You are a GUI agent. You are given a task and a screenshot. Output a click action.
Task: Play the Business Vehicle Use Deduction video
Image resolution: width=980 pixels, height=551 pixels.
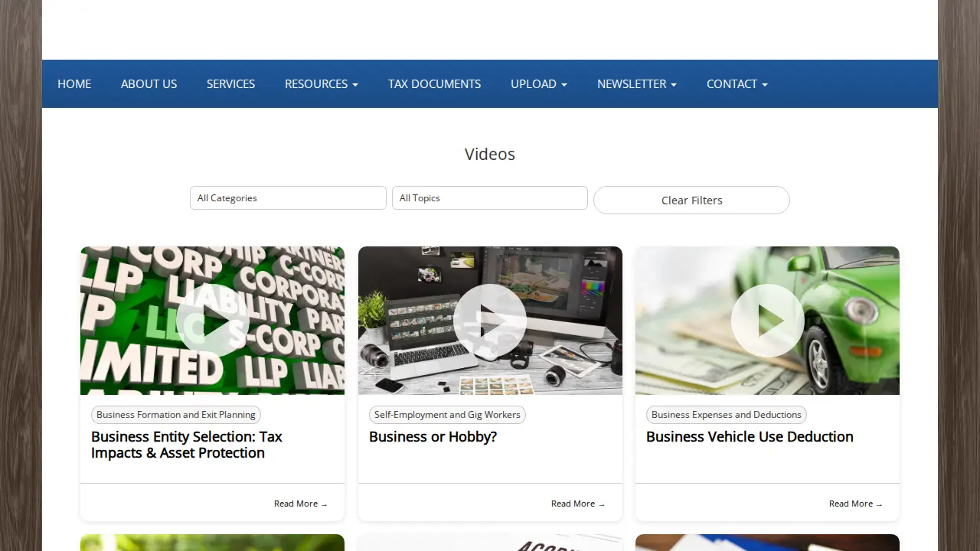tap(767, 321)
